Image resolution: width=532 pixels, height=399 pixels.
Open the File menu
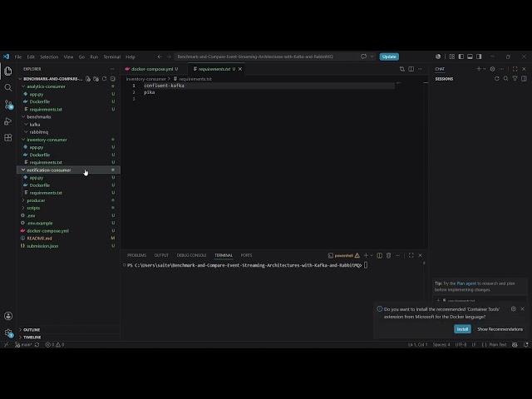[18, 57]
